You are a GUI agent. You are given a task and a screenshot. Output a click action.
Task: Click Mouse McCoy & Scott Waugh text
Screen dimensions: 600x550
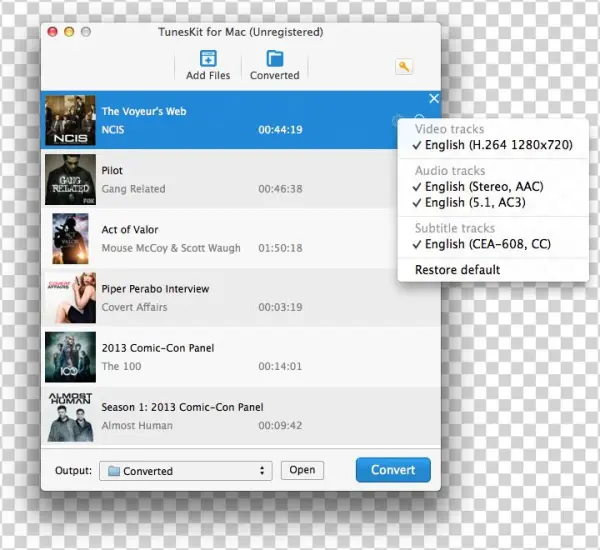(x=171, y=248)
